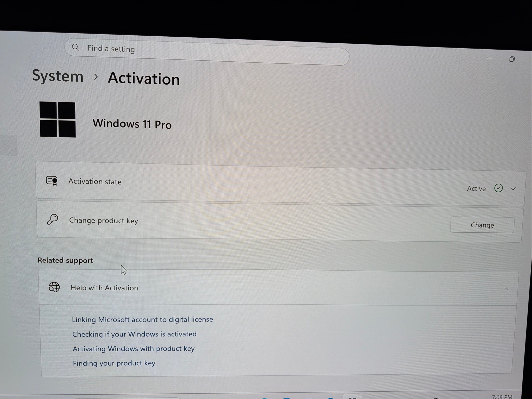Go back to System breadcrumb
Screen dimensions: 532x399
click(x=58, y=76)
